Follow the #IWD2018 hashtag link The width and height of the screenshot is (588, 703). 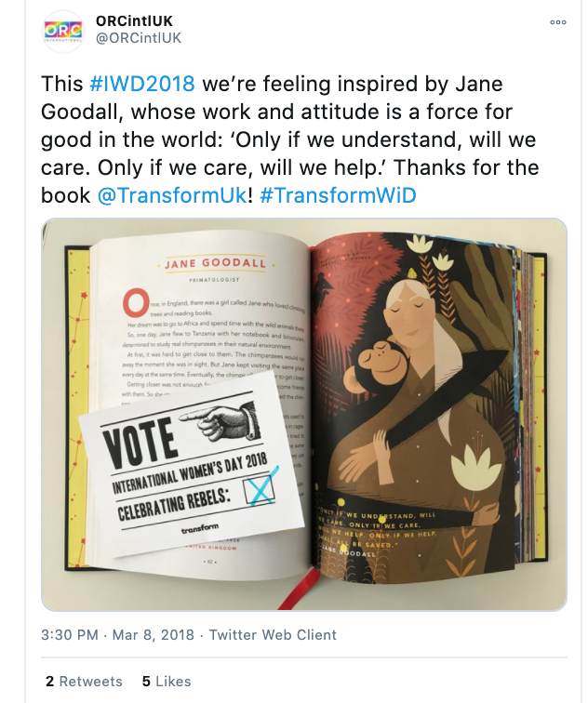142,84
